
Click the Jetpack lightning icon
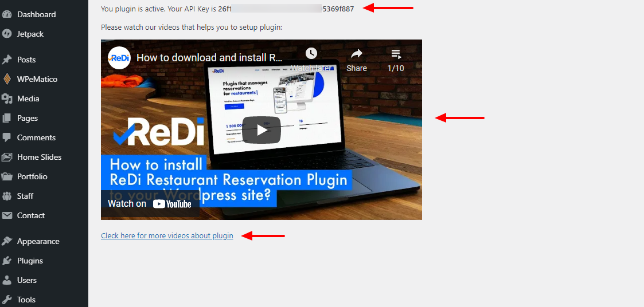coord(6,34)
